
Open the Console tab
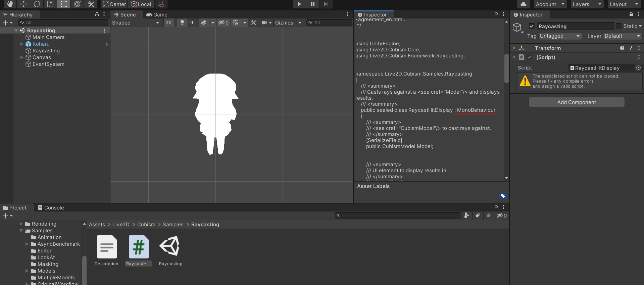click(51, 207)
